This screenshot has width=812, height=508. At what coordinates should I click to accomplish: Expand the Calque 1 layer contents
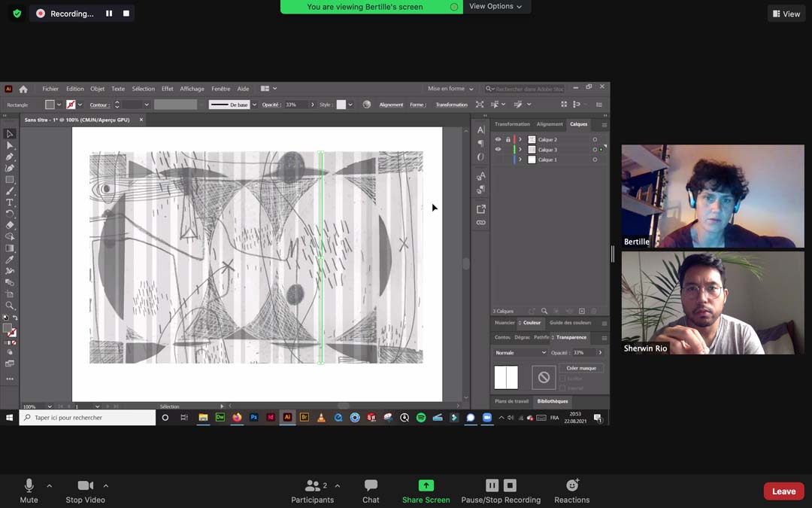[520, 160]
